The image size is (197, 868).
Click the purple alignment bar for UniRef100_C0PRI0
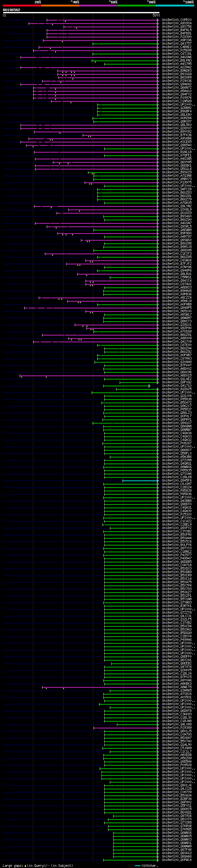pyautogui.click(x=103, y=20)
